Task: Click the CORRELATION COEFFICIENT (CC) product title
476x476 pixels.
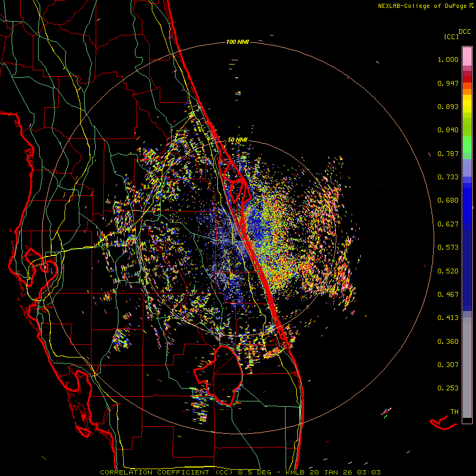Action: tap(167, 472)
